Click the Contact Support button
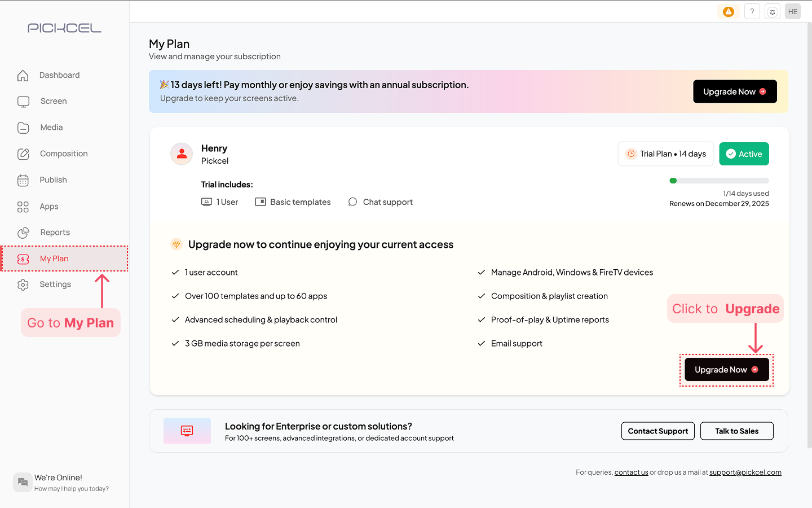Image resolution: width=812 pixels, height=508 pixels. [657, 431]
